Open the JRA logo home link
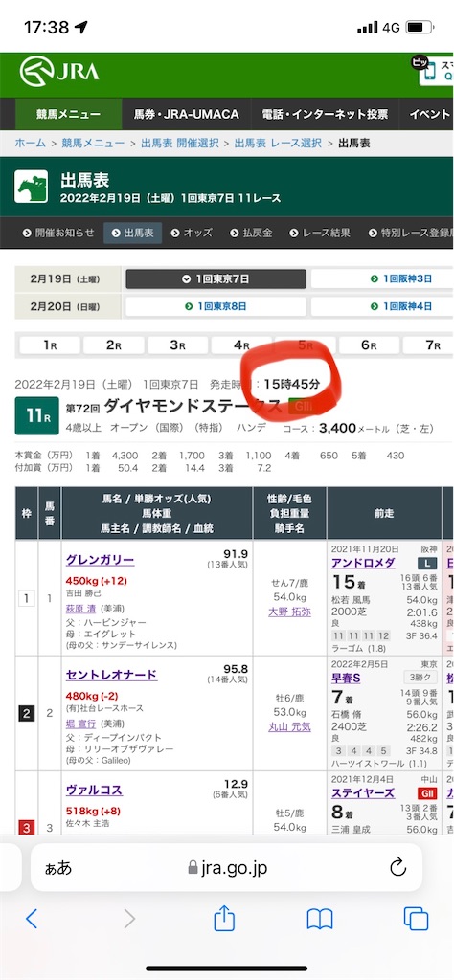This screenshot has width=454, height=980. (x=58, y=72)
